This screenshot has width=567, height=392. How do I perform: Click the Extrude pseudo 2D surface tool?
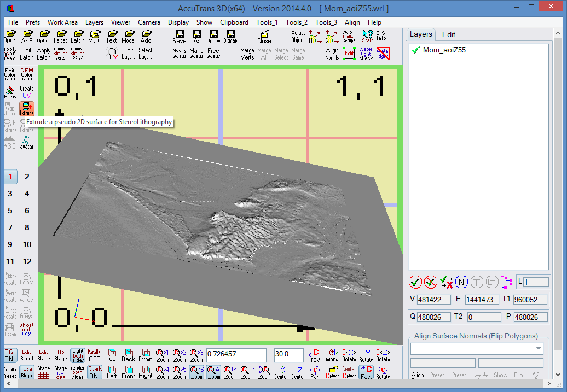27,109
